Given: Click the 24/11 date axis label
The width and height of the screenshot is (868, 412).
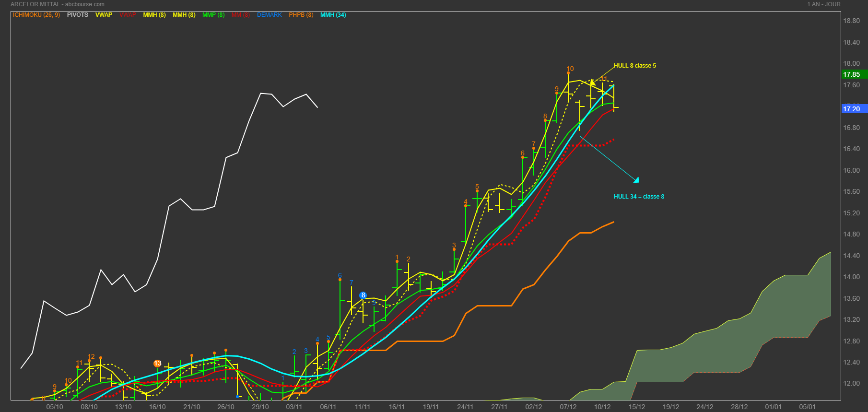Looking at the screenshot, I should [465, 407].
